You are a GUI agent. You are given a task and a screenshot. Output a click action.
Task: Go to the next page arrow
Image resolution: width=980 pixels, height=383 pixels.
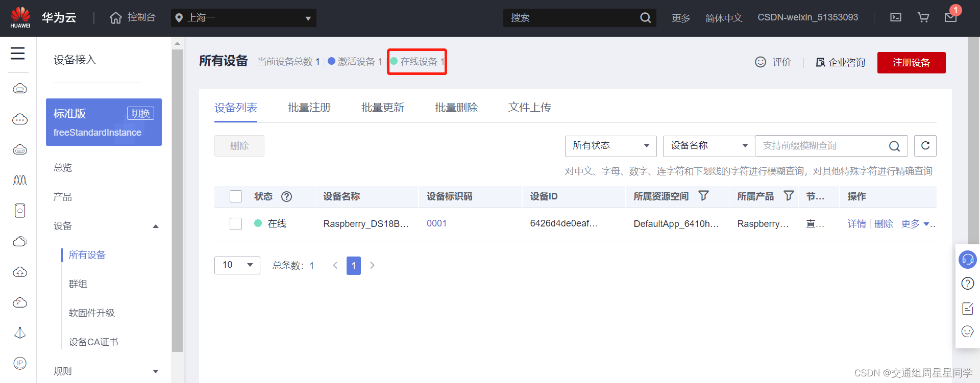point(373,265)
